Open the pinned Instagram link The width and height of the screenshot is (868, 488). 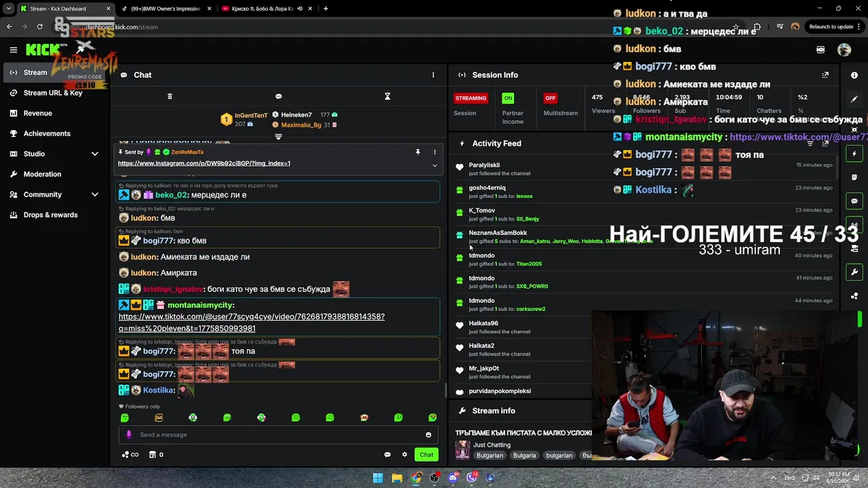(x=204, y=163)
